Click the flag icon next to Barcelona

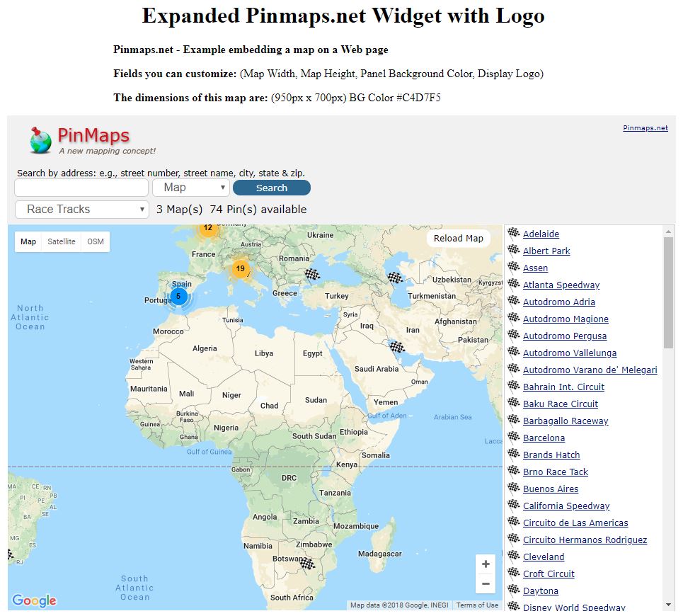point(514,437)
